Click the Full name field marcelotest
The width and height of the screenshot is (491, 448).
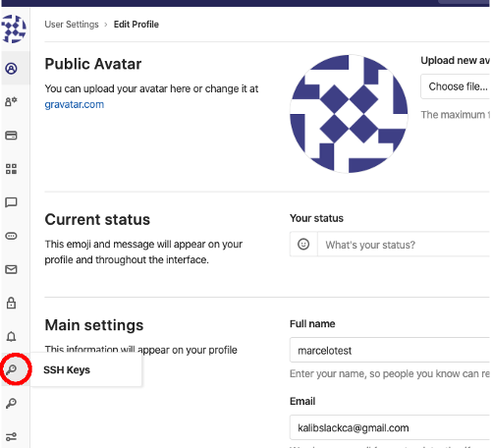pos(390,350)
